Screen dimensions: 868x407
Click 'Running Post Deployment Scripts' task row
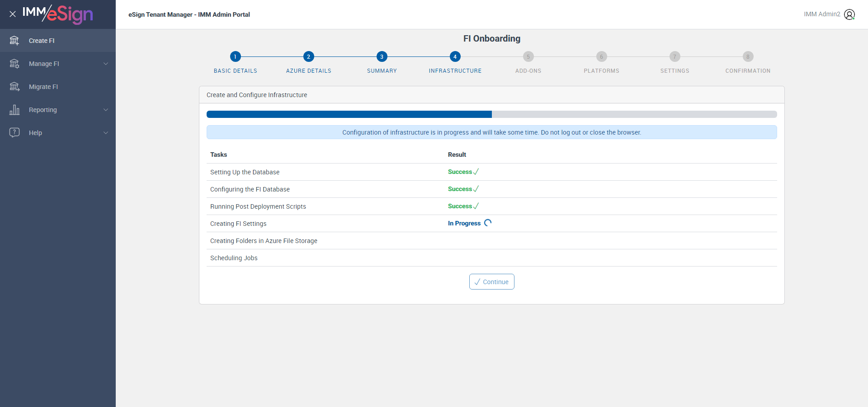[491, 206]
